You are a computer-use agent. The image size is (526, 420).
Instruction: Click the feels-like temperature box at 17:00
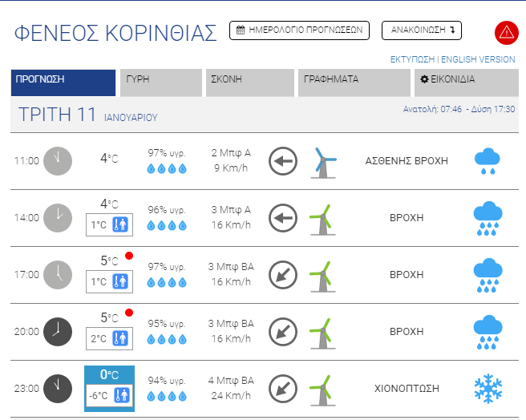(110, 281)
